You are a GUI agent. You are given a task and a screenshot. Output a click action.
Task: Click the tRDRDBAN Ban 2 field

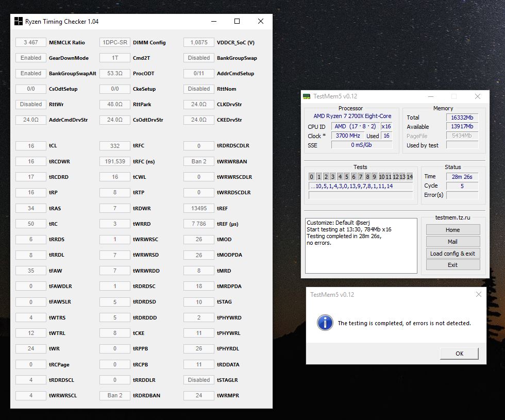115,395
